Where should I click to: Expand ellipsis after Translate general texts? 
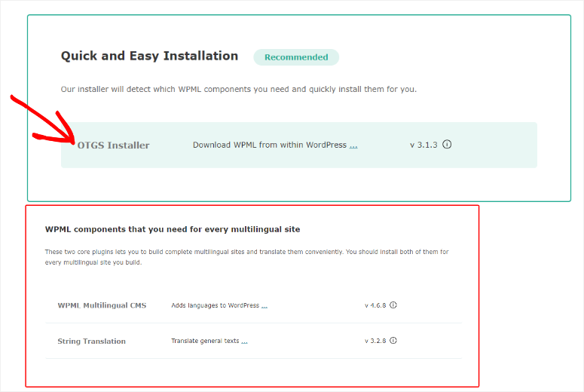244,341
